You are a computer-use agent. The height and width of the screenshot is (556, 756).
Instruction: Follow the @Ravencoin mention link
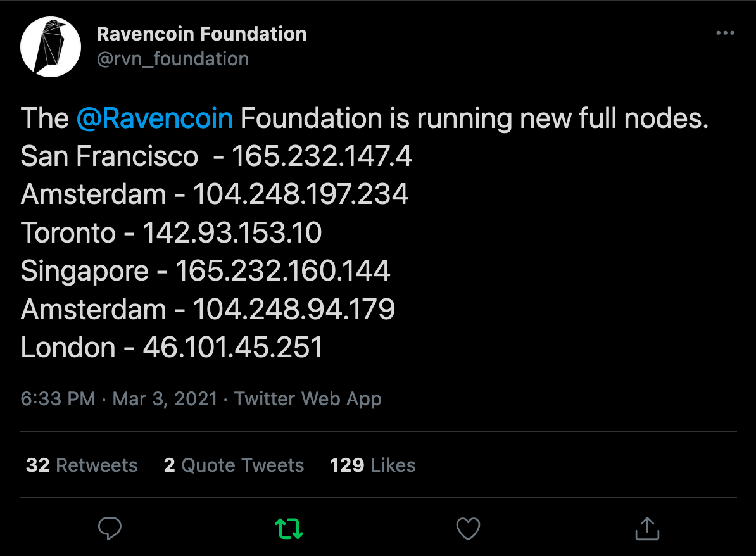(x=154, y=118)
